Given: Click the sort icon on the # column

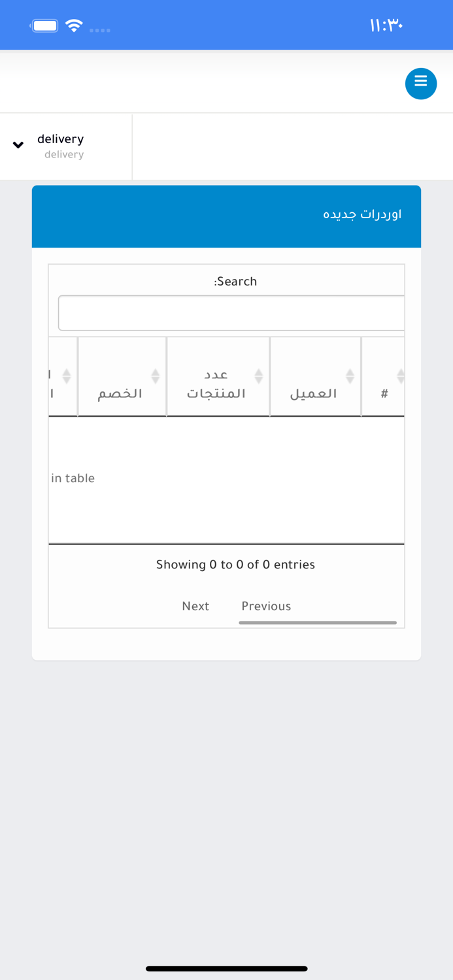Looking at the screenshot, I should [x=400, y=376].
